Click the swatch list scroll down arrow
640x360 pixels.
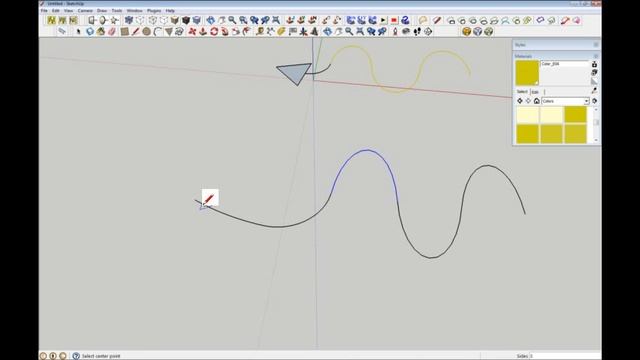pos(596,140)
